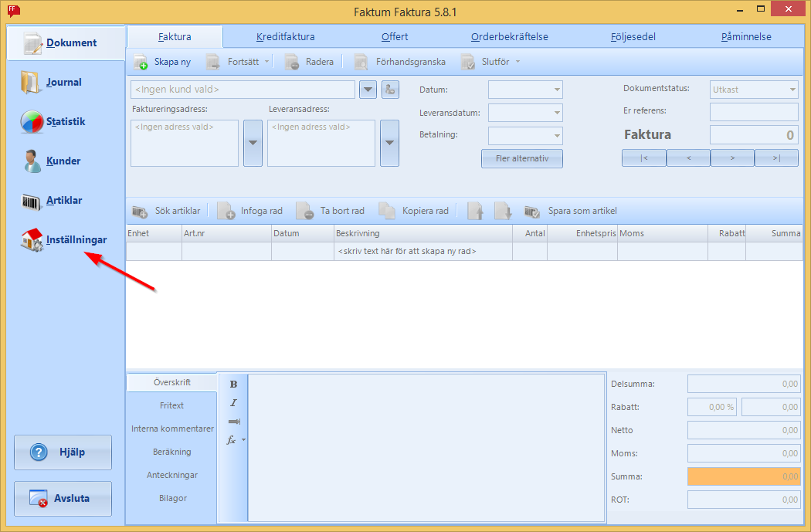Click Fortsätt toolbar button

233,62
